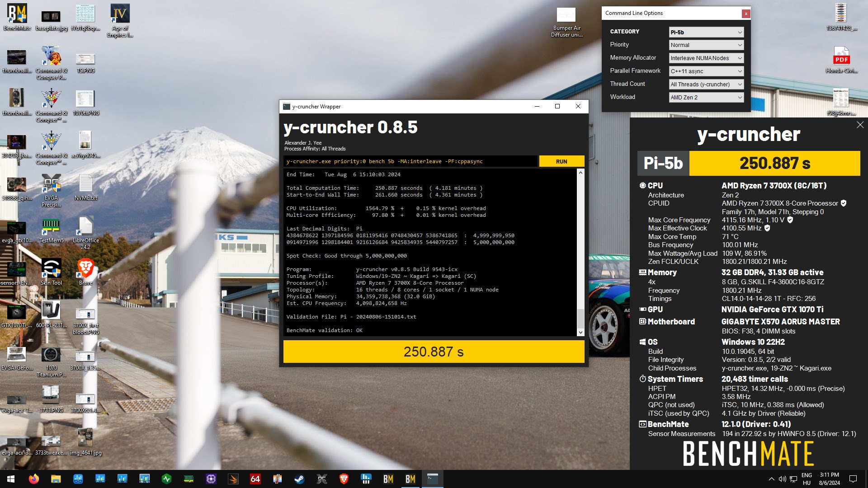This screenshot has width=868, height=488.
Task: Open the ENG HU language indicator
Action: (807, 479)
